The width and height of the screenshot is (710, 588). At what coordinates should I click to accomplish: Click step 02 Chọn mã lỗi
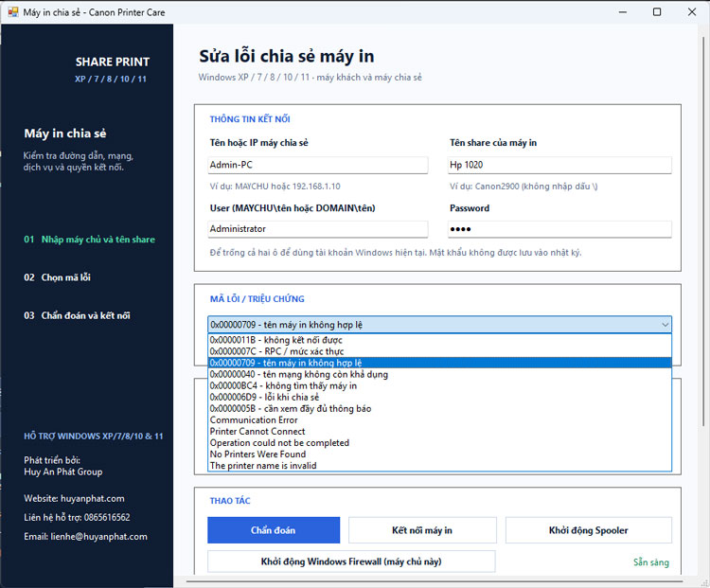click(x=57, y=277)
